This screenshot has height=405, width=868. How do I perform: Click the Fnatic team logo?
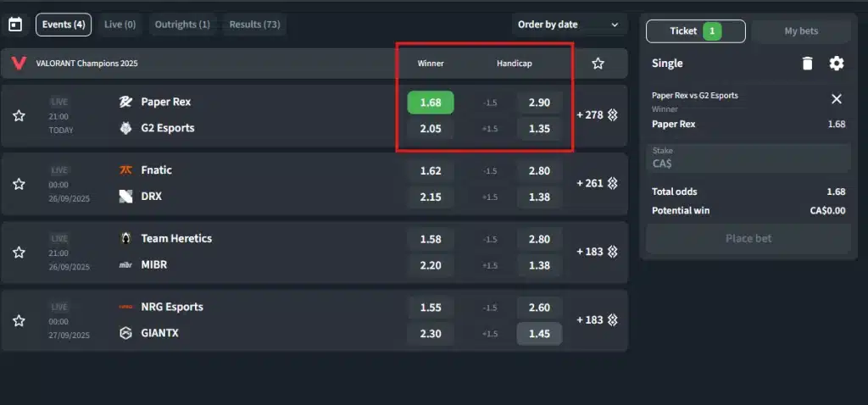(126, 170)
